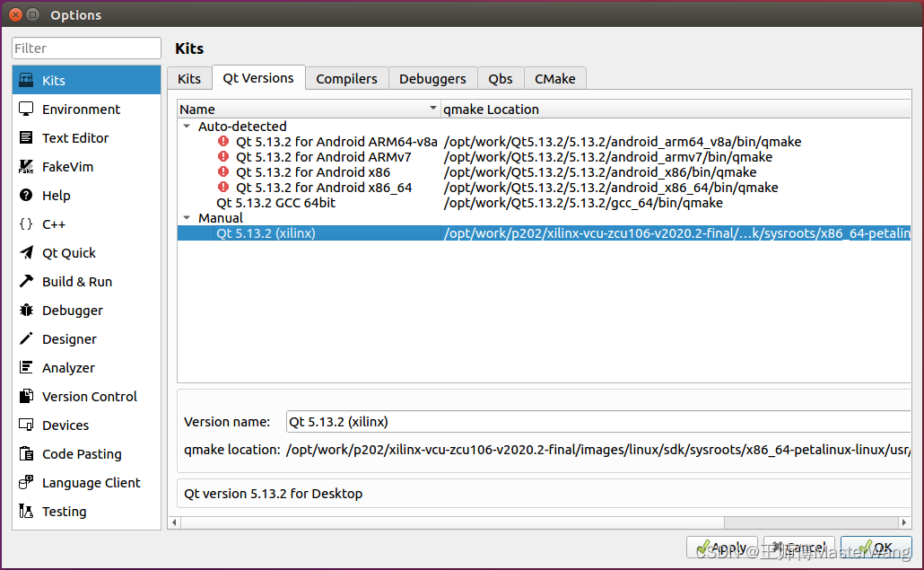Click the qmake location path text
Viewport: 924px width, 570px height.
tap(598, 450)
